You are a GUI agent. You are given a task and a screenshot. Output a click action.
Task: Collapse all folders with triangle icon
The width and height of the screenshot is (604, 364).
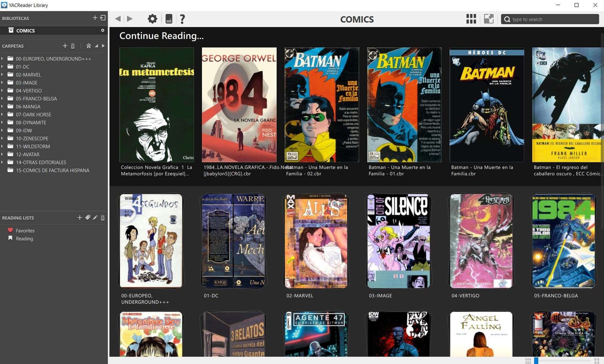96,46
